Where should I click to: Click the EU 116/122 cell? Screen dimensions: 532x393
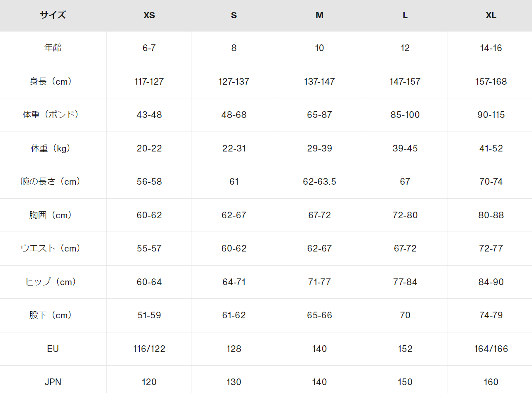coord(149,349)
